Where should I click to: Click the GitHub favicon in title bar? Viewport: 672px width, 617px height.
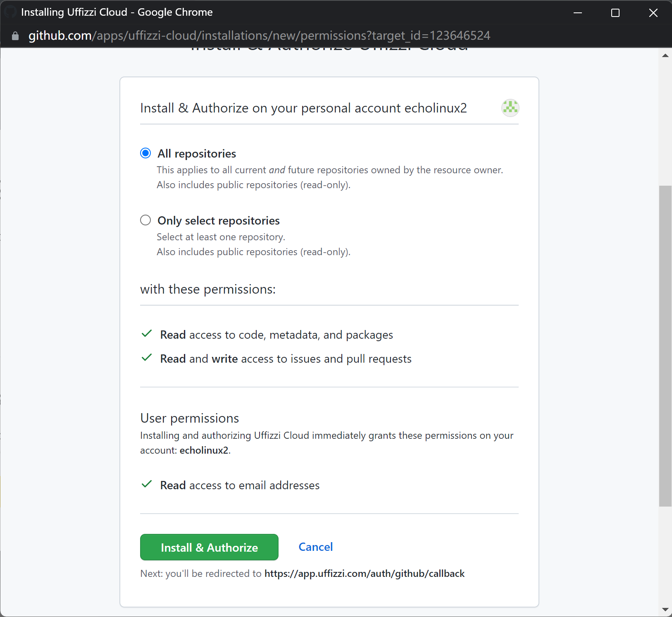10,12
